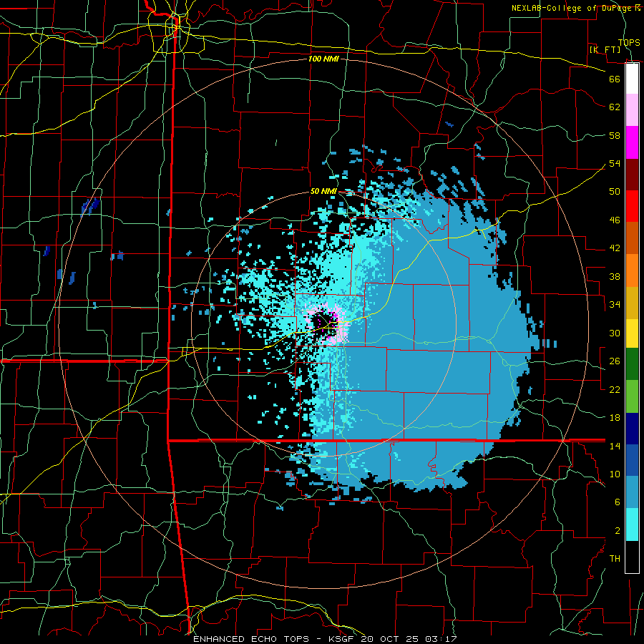644x644 pixels.
Task: Click the black TH threshold legend swatch
Action: [x=632, y=557]
